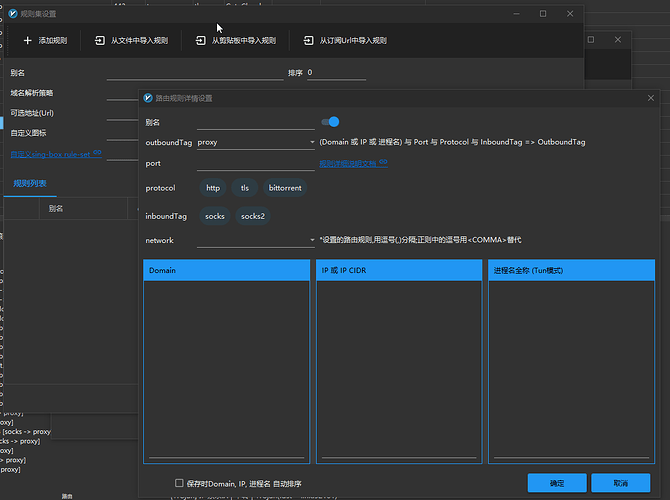This screenshot has height=500, width=670.
Task: Click alias field in rule set settings window
Action: [195, 73]
